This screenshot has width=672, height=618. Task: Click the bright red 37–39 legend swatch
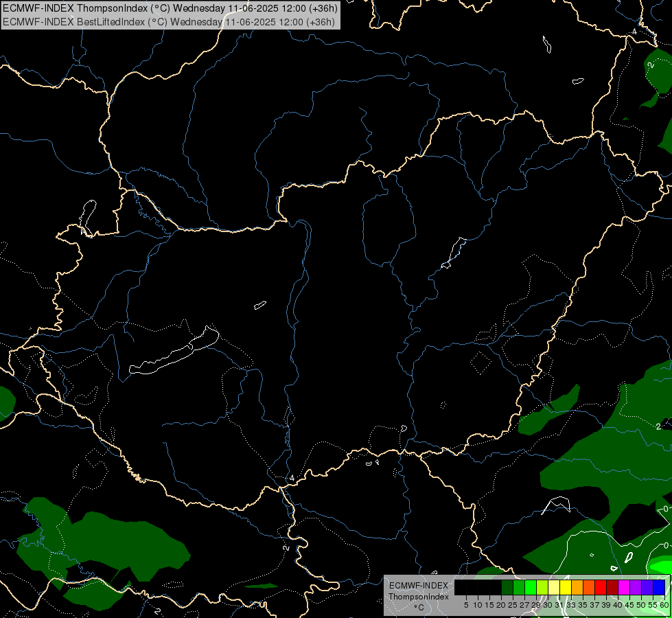click(x=601, y=587)
